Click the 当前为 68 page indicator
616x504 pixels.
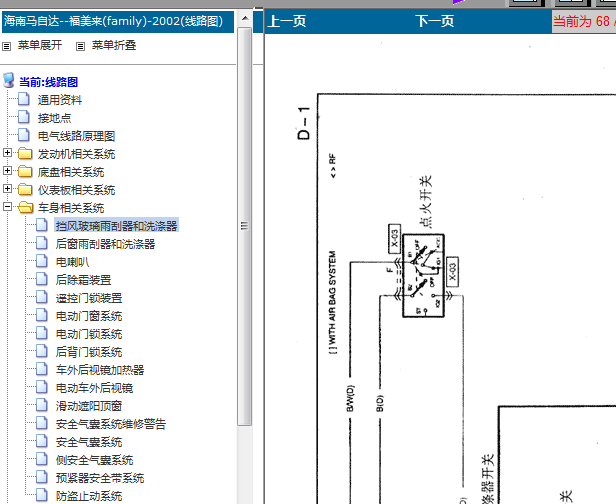(584, 21)
